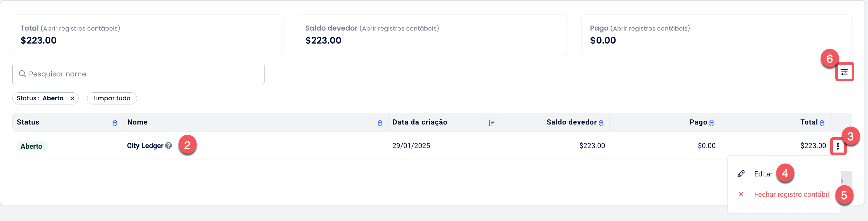Click the Aberto status badge
Viewport: 868px width, 221px height.
pos(31,146)
